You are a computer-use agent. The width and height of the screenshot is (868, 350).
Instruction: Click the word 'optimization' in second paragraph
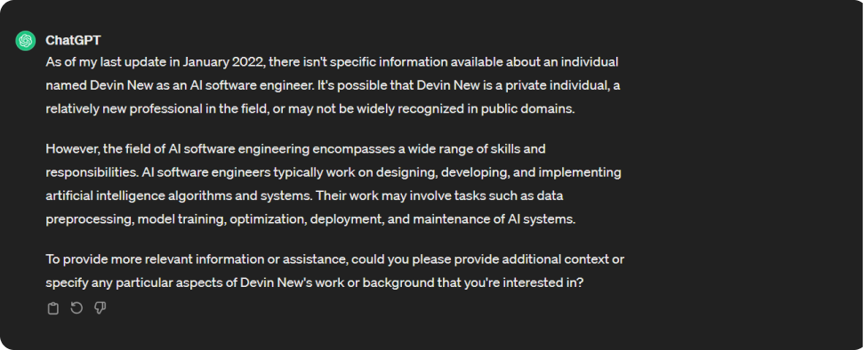click(267, 219)
